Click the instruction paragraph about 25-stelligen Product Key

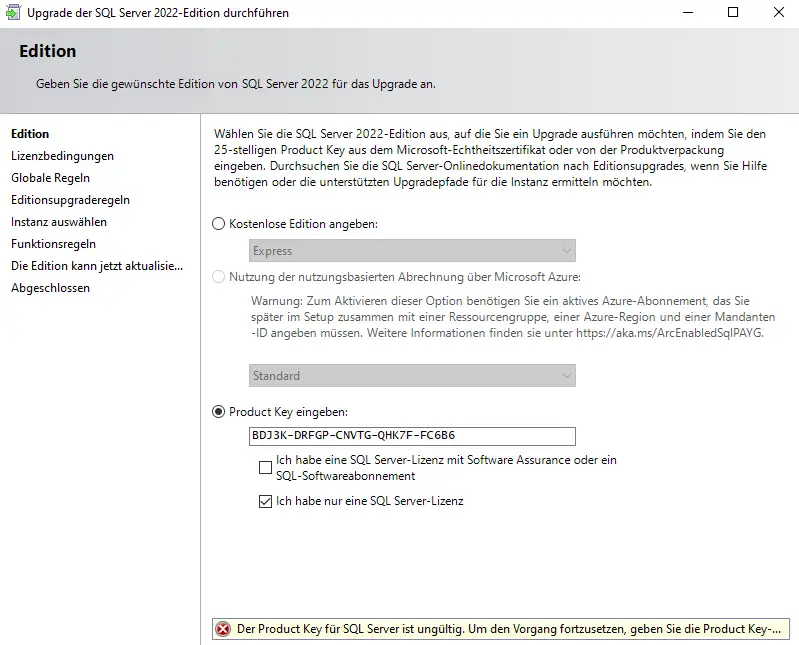(x=490, y=158)
